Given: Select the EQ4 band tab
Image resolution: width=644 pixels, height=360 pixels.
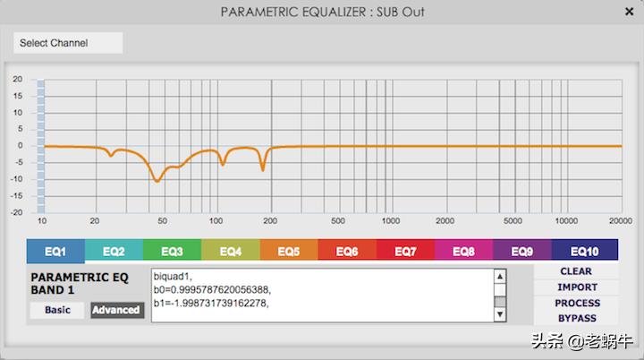Looking at the screenshot, I should point(231,250).
